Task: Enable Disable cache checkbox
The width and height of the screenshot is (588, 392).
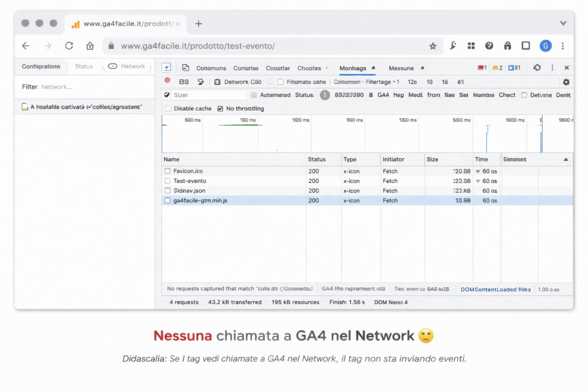Action: [x=168, y=108]
